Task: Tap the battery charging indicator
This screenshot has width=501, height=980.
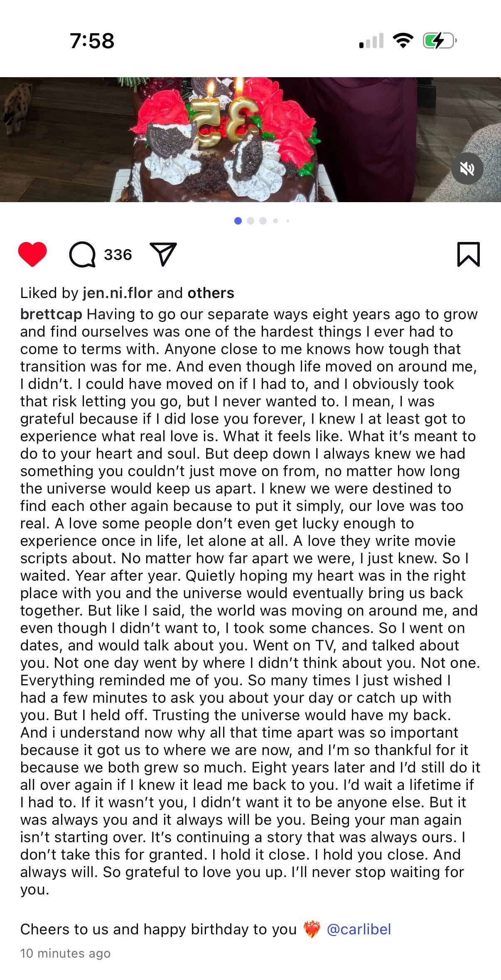Action: click(440, 41)
